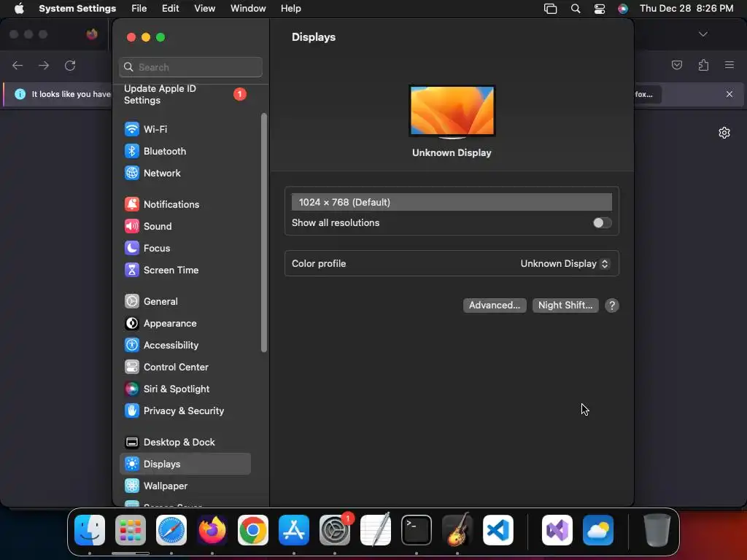The width and height of the screenshot is (747, 560).
Task: Open the App Store from the Dock
Action: [x=294, y=530]
